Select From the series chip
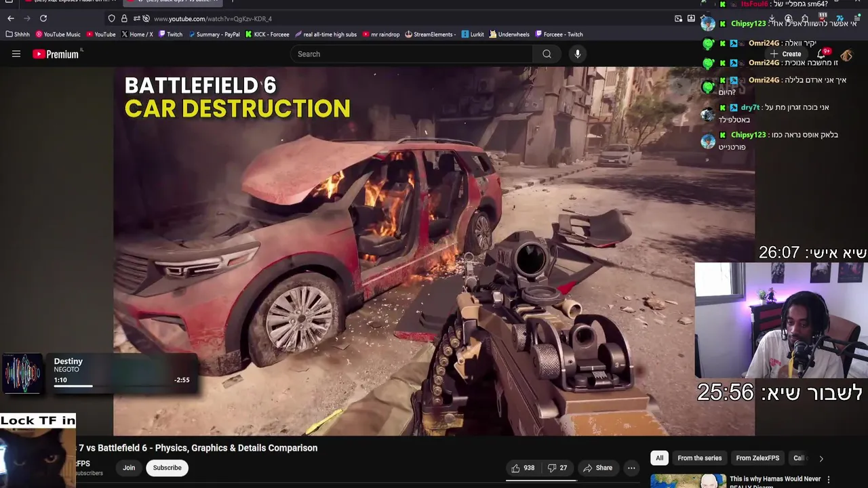Image resolution: width=868 pixels, height=488 pixels. click(699, 458)
